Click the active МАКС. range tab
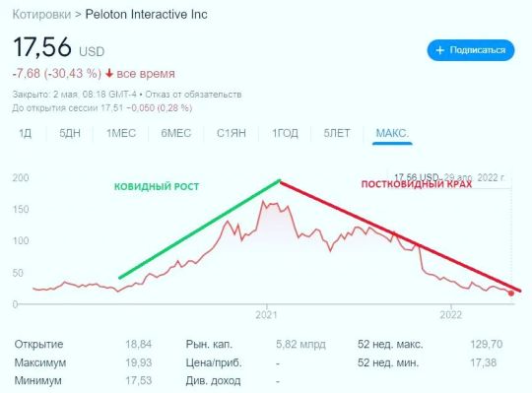This screenshot has height=393, width=532. [392, 133]
